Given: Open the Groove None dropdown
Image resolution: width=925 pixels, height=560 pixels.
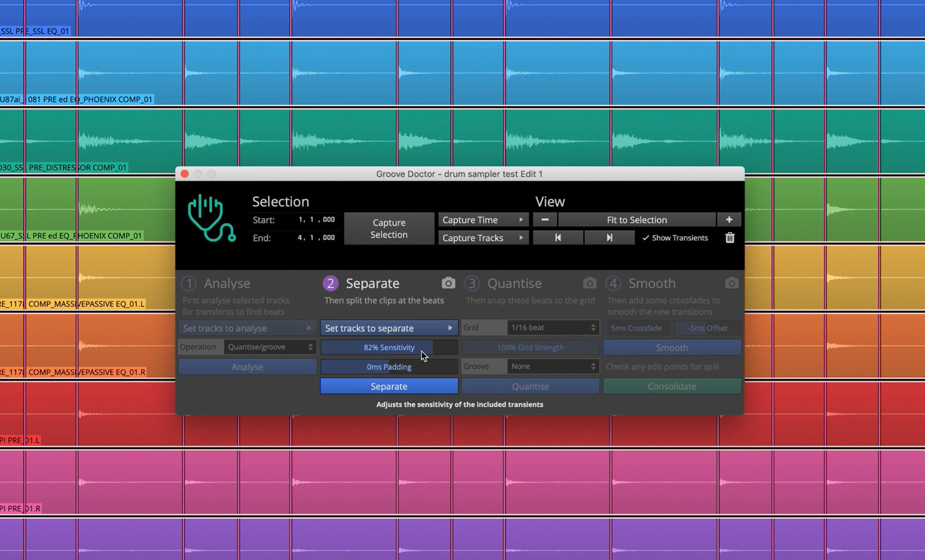Looking at the screenshot, I should click(552, 366).
